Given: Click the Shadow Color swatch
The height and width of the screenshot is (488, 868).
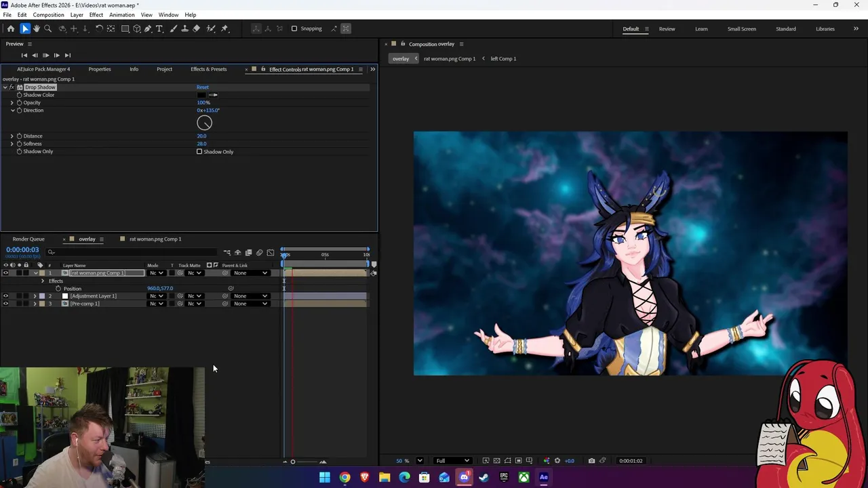Looking at the screenshot, I should click(201, 95).
